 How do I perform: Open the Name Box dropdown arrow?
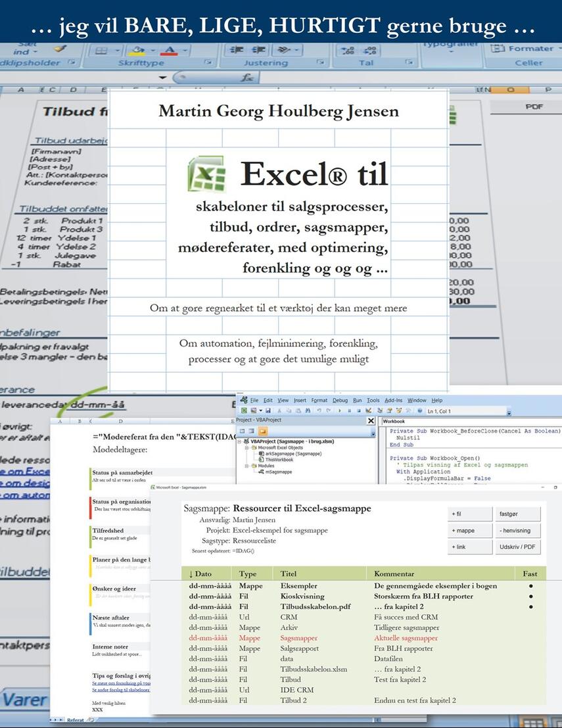(x=162, y=78)
